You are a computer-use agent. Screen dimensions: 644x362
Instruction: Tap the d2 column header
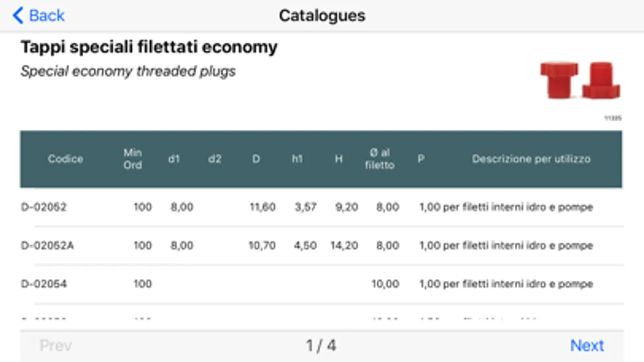(215, 159)
